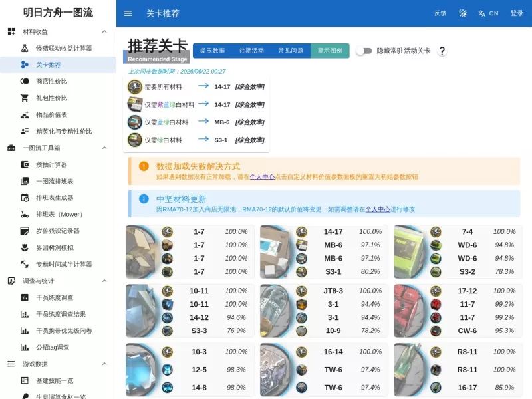The image size is (532, 399).
Task: Open the language selector CN icon
Action: (x=481, y=13)
